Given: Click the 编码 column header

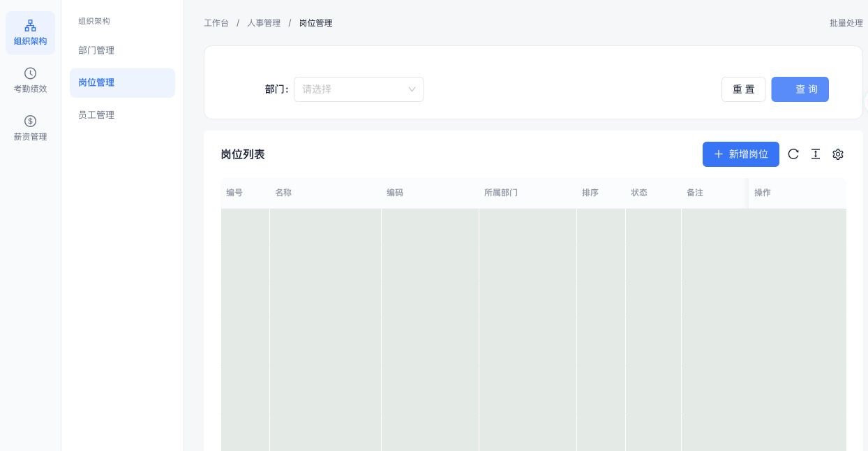Looking at the screenshot, I should [430, 193].
